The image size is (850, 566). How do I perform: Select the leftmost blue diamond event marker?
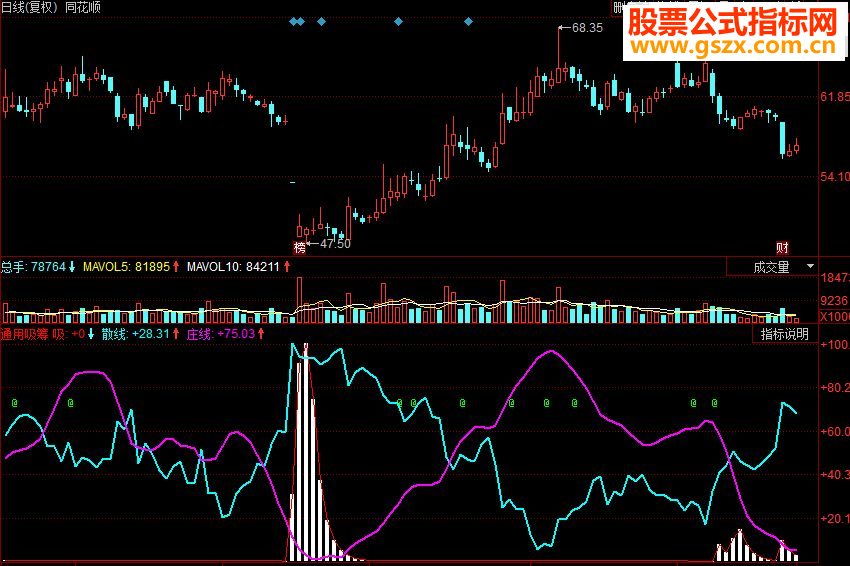point(293,22)
